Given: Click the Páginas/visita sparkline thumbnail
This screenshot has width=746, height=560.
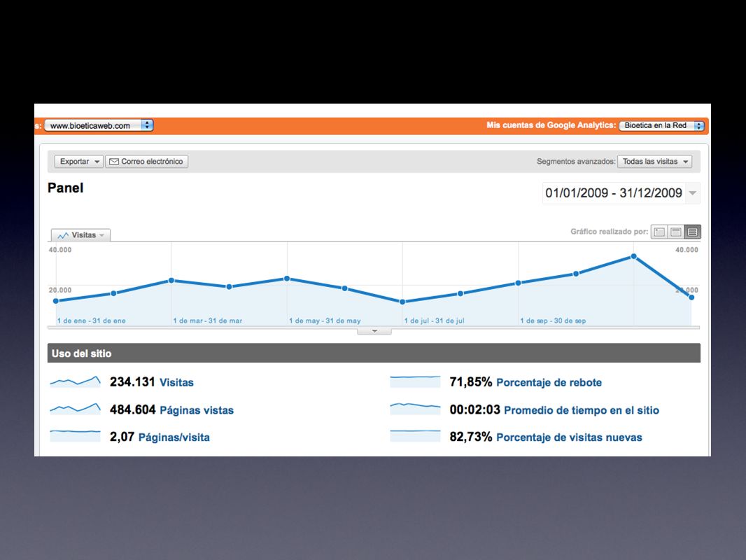Looking at the screenshot, I should (x=75, y=435).
